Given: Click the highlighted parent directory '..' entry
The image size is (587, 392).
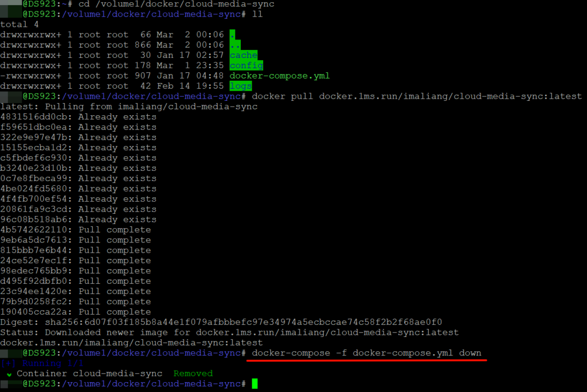Looking at the screenshot, I should click(x=234, y=45).
